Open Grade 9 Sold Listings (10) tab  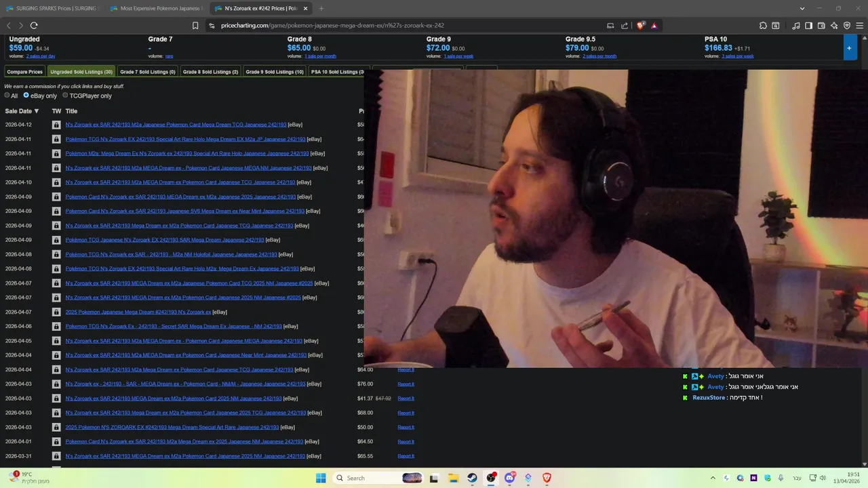tap(275, 72)
